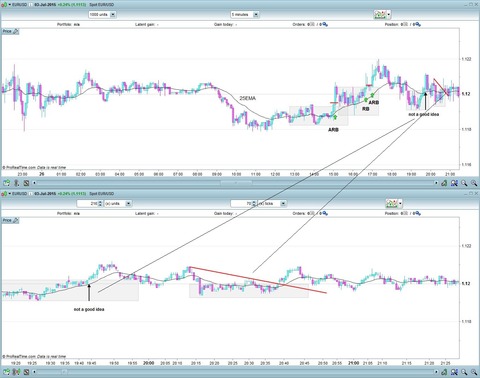The width and height of the screenshot is (480, 378).
Task: Click the last magnifier zoom icon on top chart
Action: pos(474,183)
